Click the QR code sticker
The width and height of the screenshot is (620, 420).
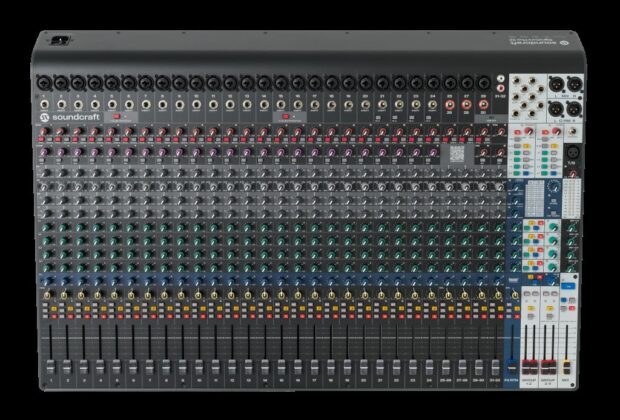[x=457, y=153]
